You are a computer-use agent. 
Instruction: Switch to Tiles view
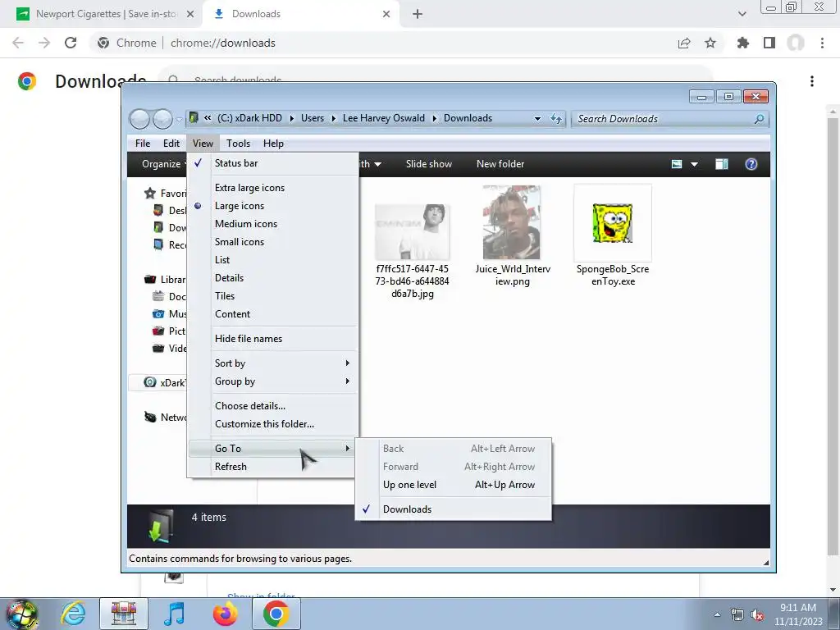click(x=273, y=296)
